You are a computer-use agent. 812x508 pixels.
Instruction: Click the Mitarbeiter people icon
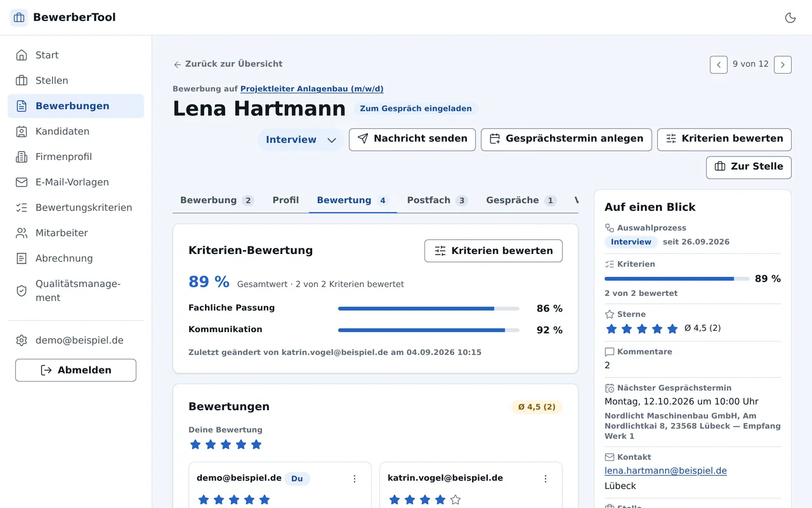[22, 233]
